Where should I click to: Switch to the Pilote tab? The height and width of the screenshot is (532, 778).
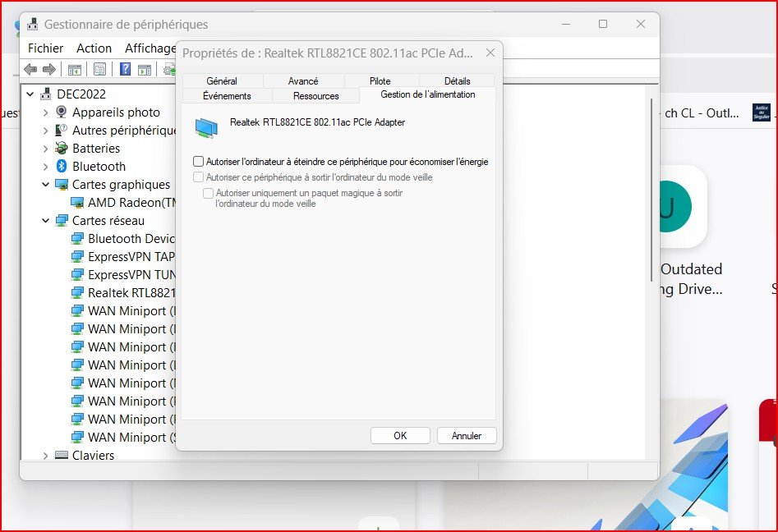(x=380, y=81)
